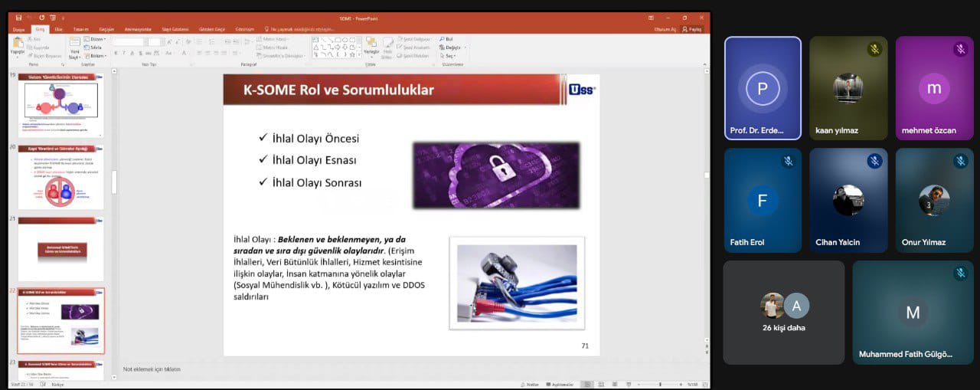Click the Save icon in PowerPoint title bar
Viewport: 980px width, 390px height.
(19, 18)
